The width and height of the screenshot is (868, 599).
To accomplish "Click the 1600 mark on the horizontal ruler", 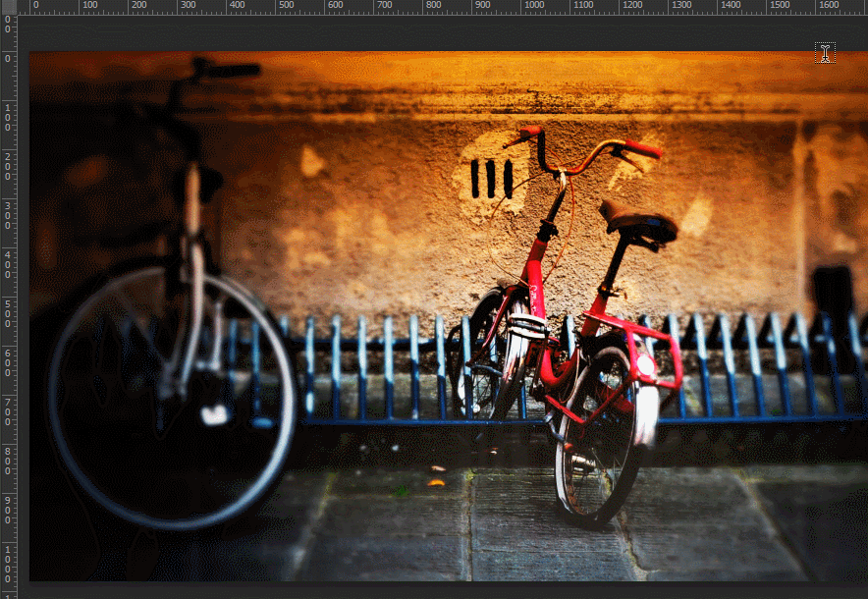I will [x=830, y=6].
